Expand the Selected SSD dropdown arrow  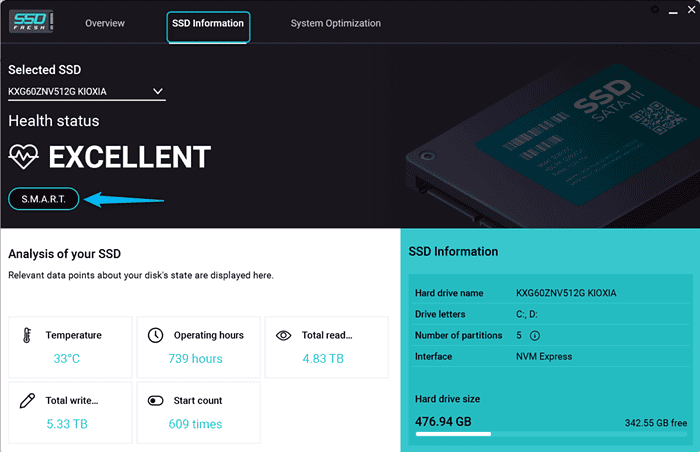click(157, 92)
